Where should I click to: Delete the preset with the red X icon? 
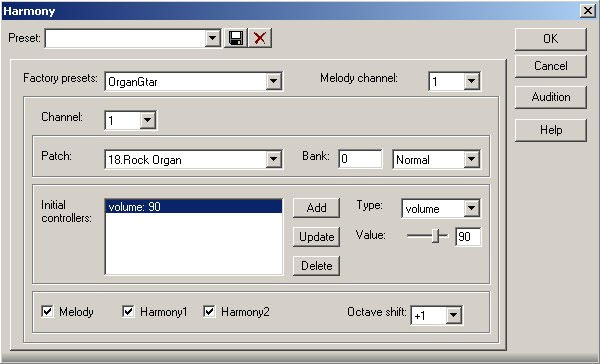[x=260, y=38]
